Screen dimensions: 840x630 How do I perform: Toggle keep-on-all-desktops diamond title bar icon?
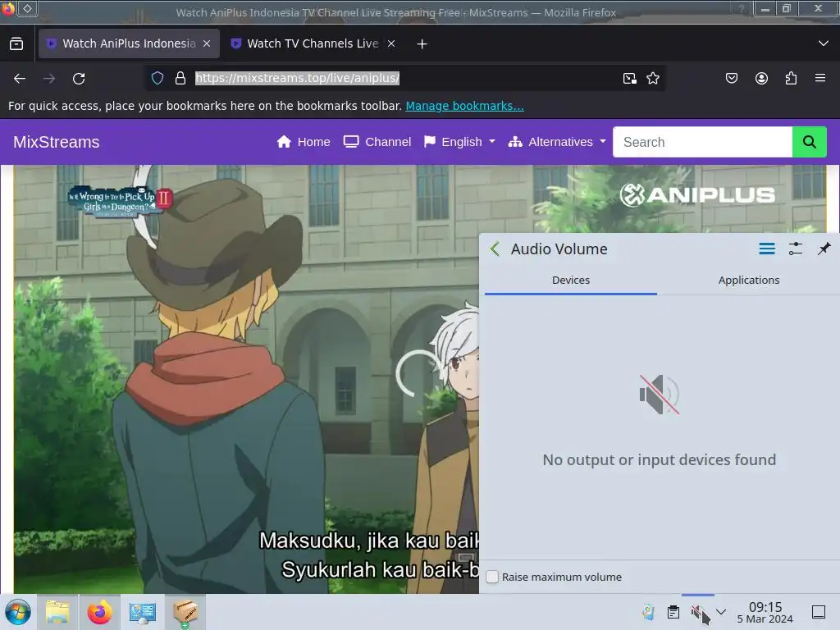pos(27,8)
